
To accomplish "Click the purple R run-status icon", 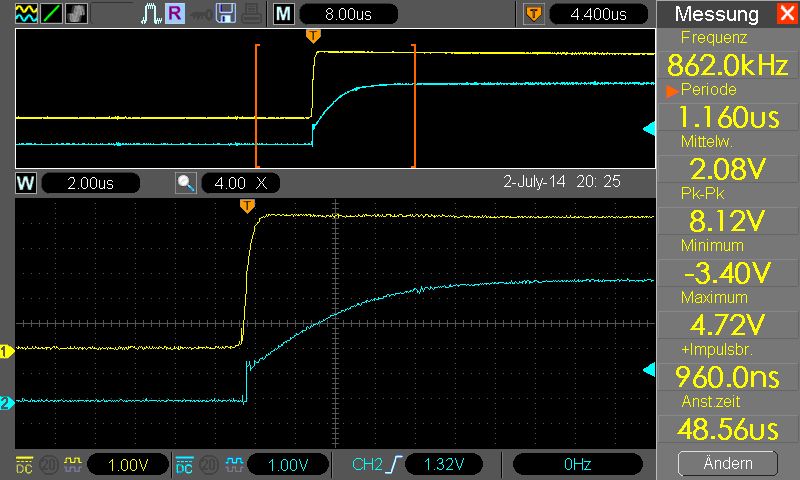I will [x=174, y=14].
